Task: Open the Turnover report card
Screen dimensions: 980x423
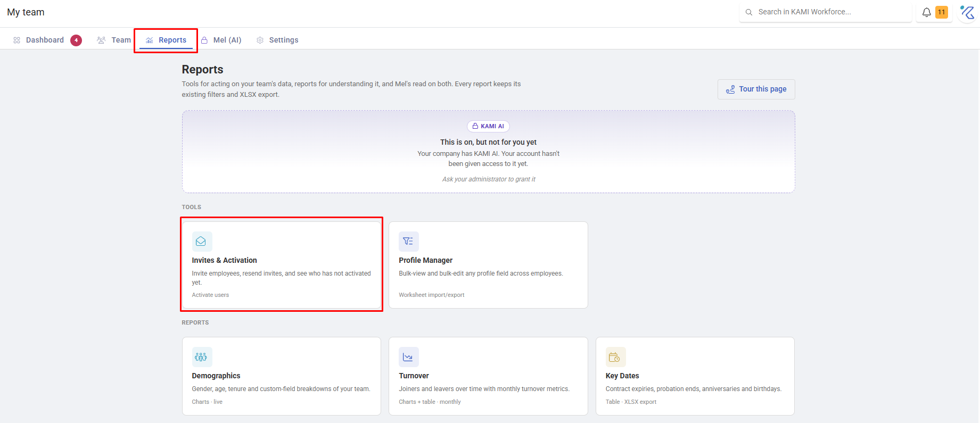Action: pos(488,376)
